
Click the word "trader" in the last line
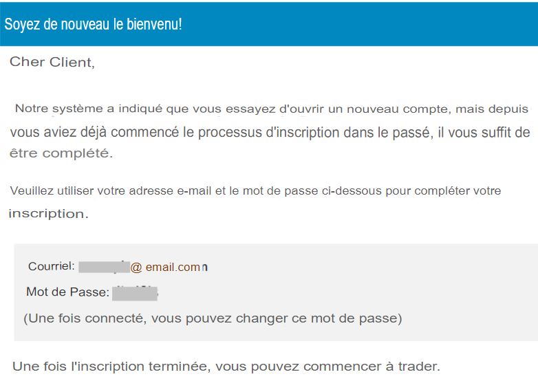pos(419,367)
